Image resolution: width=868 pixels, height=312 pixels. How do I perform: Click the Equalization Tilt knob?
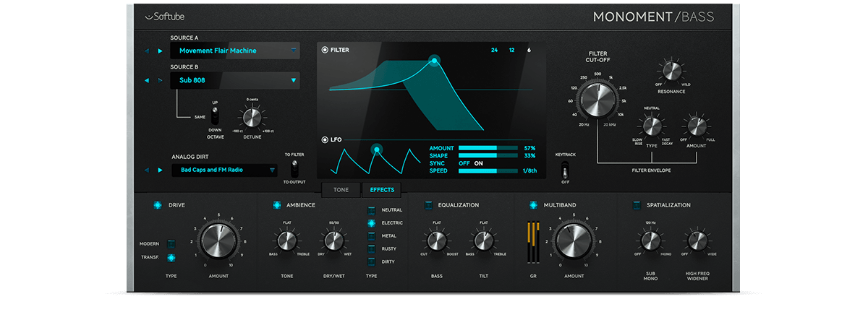point(482,240)
